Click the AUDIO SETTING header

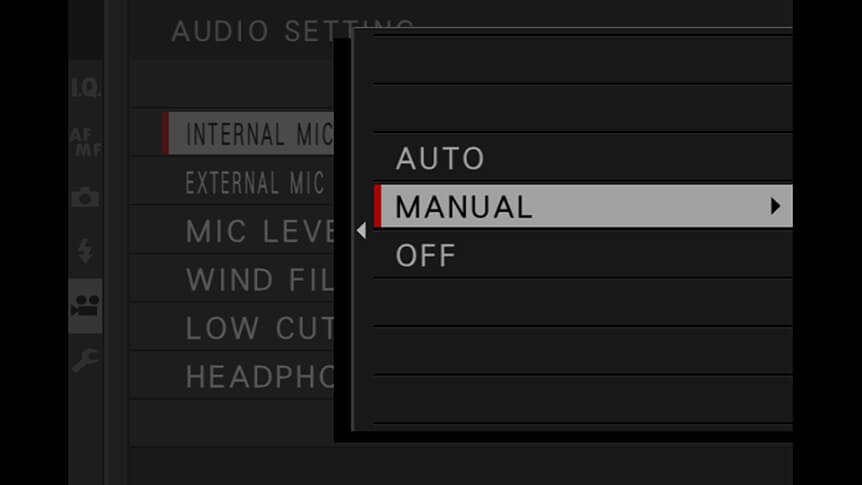(292, 31)
